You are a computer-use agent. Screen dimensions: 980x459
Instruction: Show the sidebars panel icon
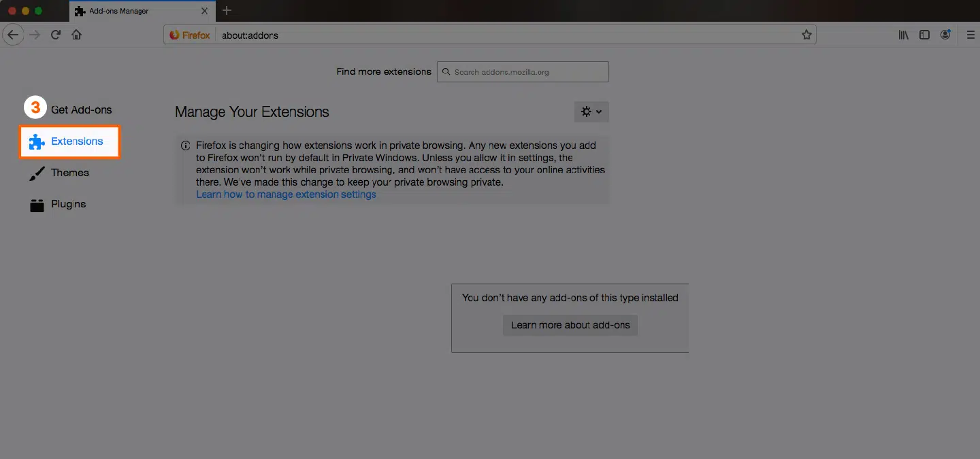tap(924, 35)
